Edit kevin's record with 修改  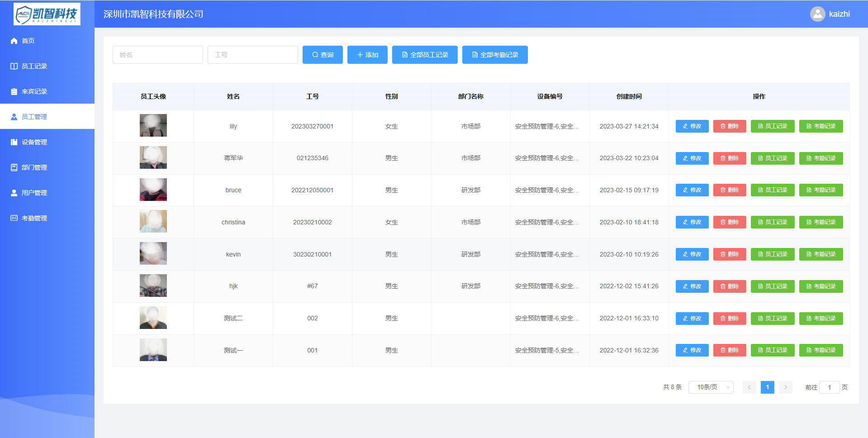[x=692, y=254]
